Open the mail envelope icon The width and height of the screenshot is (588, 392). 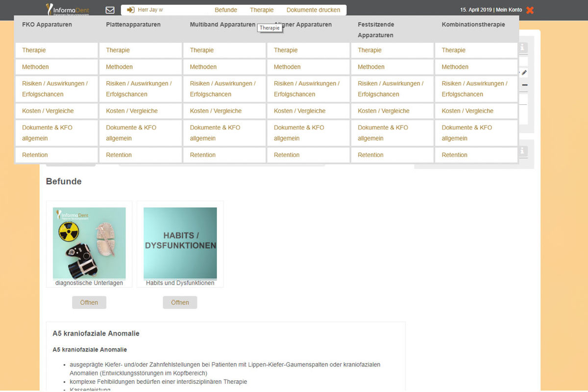(110, 9)
